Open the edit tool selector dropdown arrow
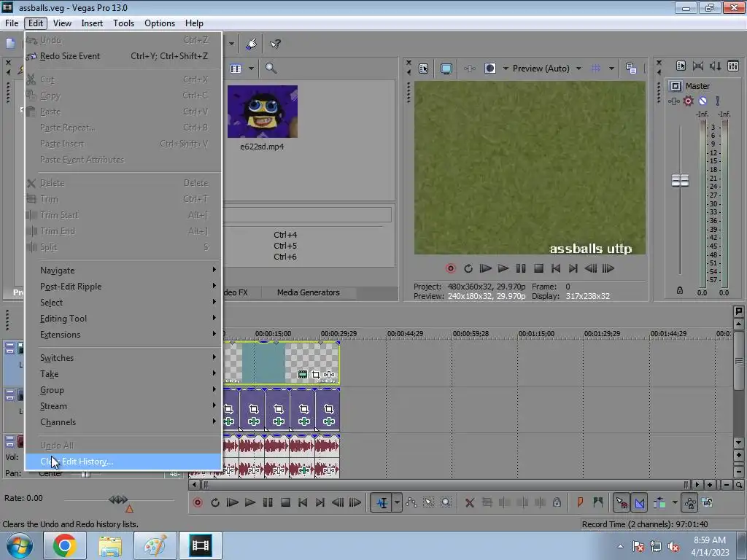 click(397, 502)
